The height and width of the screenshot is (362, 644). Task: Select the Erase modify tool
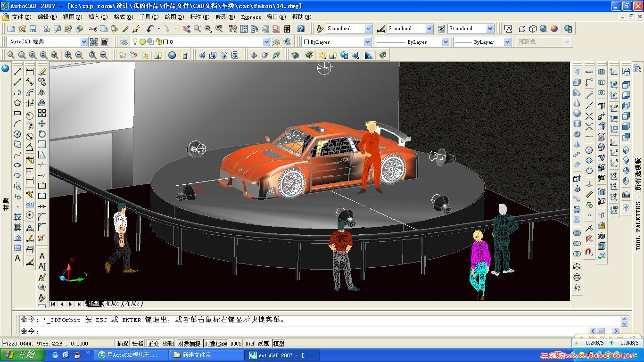(42, 72)
